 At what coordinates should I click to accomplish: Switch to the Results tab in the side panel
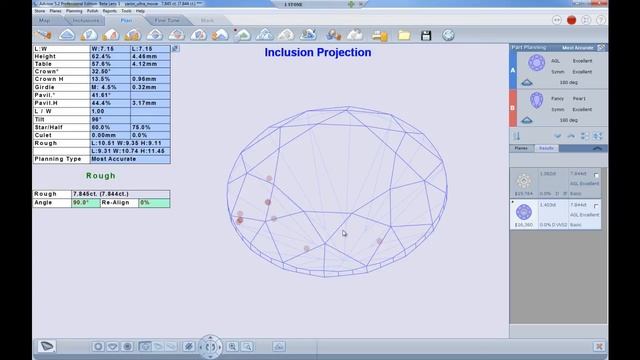[x=546, y=148]
